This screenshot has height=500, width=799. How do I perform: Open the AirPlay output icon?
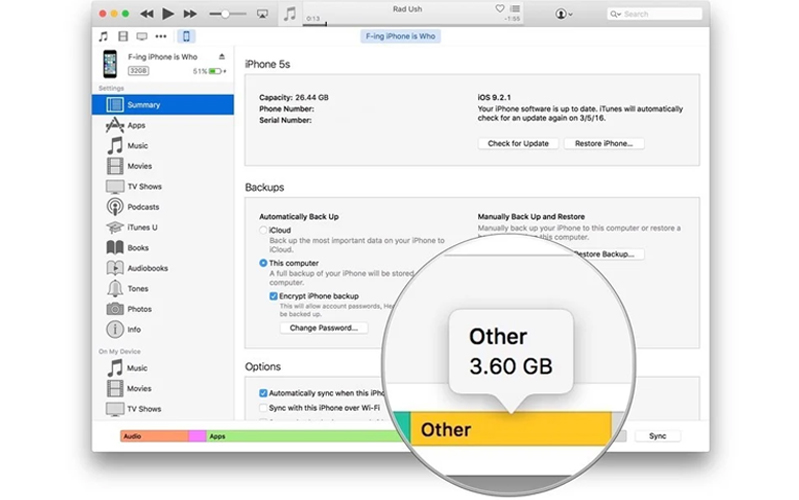pyautogui.click(x=262, y=14)
